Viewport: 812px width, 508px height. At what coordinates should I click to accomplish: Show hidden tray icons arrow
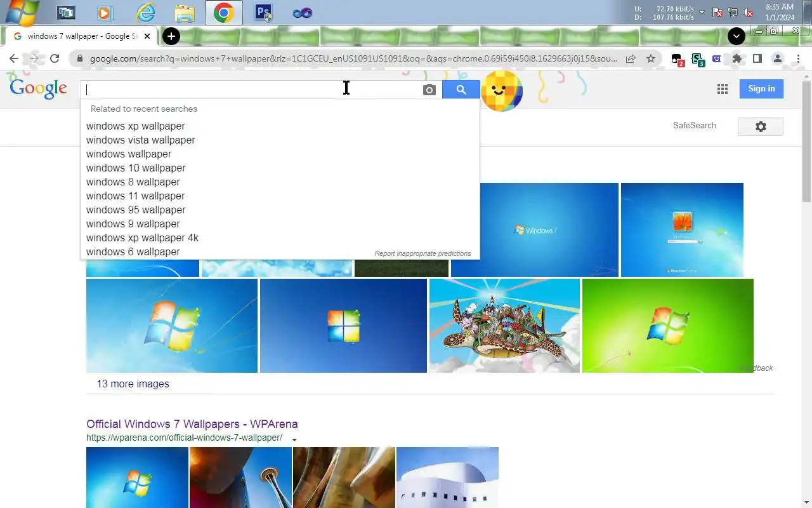point(702,12)
